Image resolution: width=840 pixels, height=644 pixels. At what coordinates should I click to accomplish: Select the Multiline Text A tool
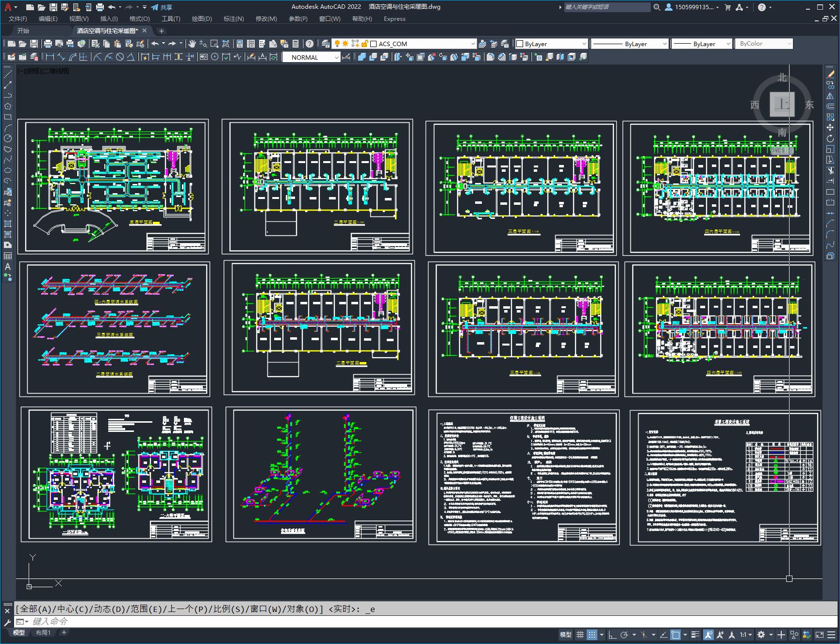pyautogui.click(x=8, y=266)
